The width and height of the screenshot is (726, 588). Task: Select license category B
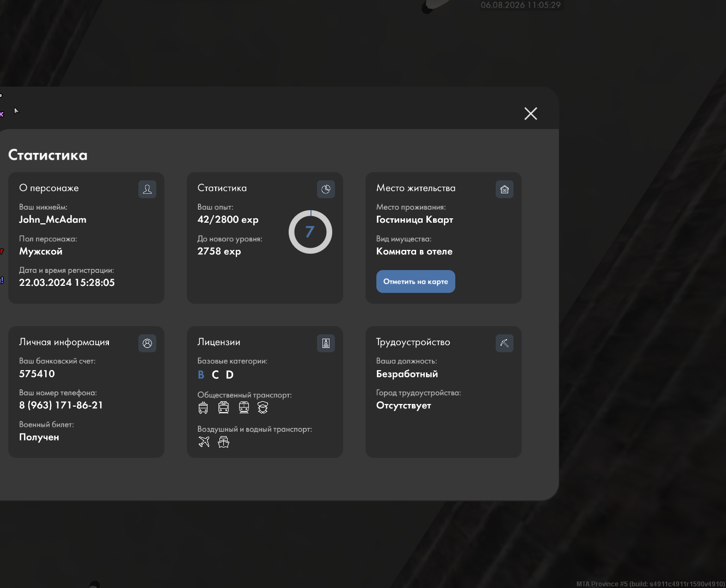[201, 375]
